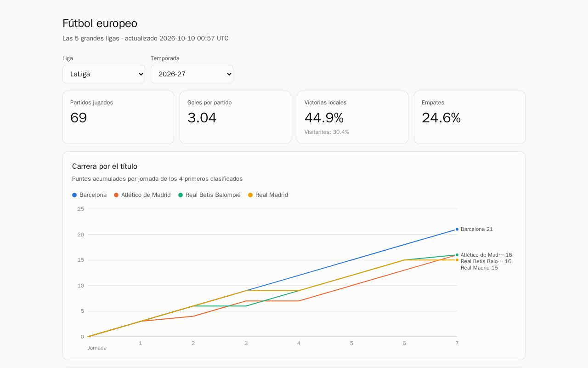The image size is (588, 368).
Task: Click the Jornada axis label
Action: click(97, 348)
